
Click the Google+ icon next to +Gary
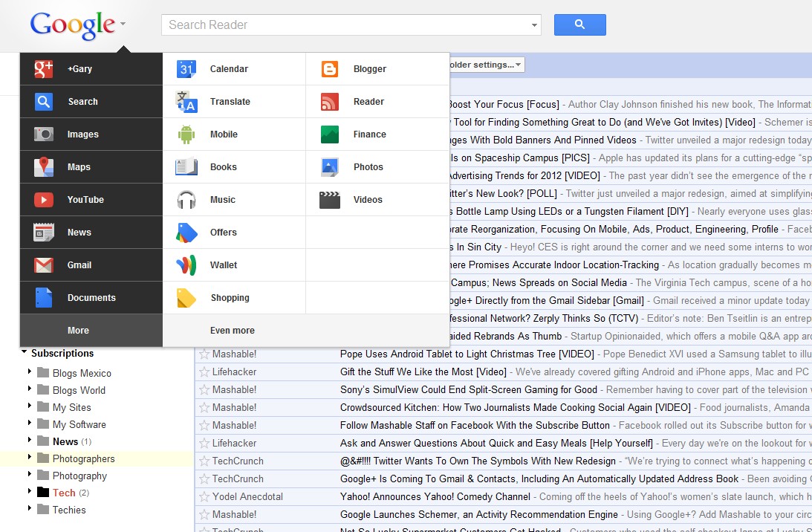(x=44, y=69)
